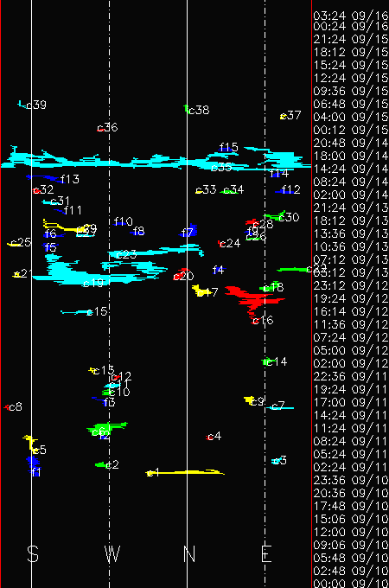This screenshot has width=389, height=588.
Task: Select the f15 event label
Action: click(x=228, y=147)
